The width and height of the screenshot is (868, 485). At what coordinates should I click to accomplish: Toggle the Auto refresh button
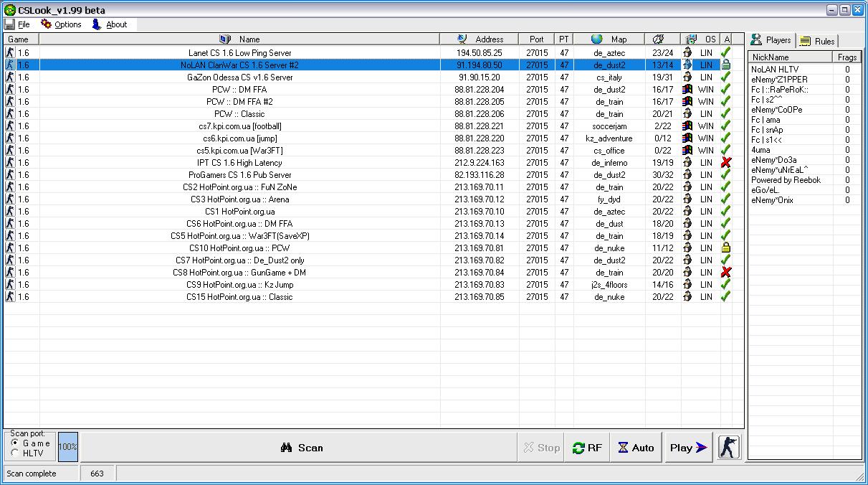636,447
